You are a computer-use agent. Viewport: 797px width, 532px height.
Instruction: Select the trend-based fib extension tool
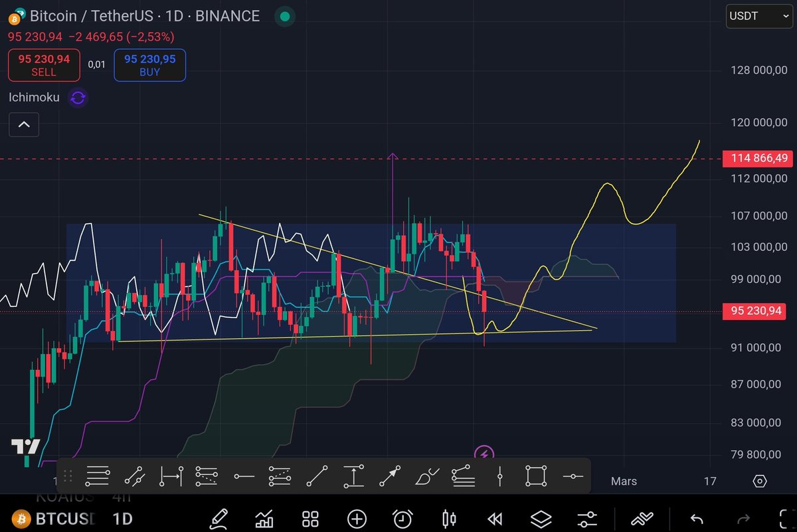pos(207,476)
